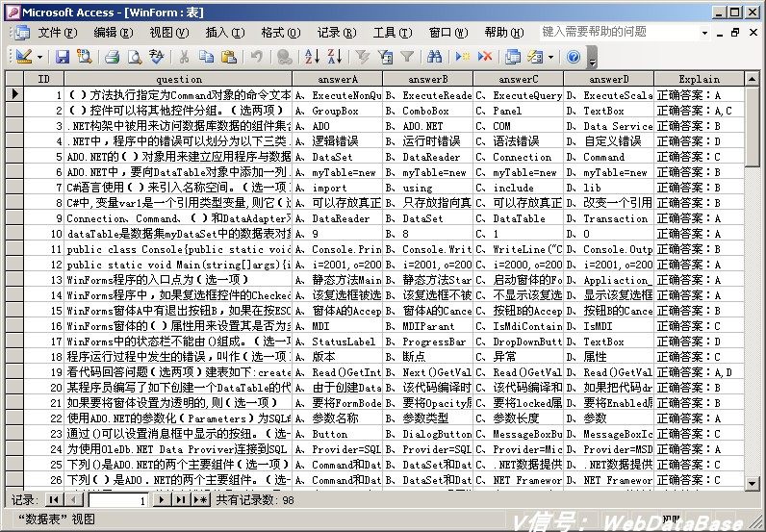Viewport: 766px width, 532px height.
Task: Open the 格式(O) menu
Action: pos(280,33)
